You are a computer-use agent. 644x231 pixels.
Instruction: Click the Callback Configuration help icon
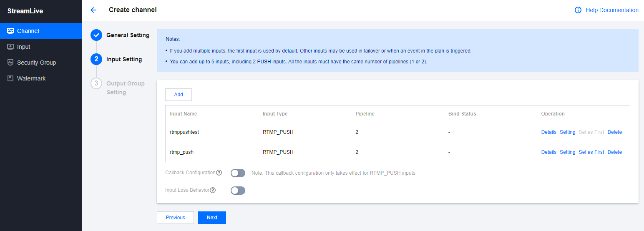[x=219, y=173]
